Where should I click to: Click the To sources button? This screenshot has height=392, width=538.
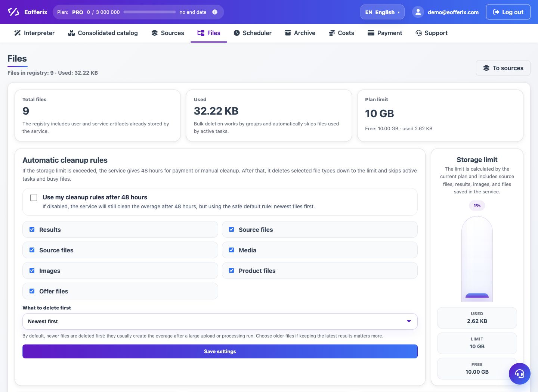503,68
